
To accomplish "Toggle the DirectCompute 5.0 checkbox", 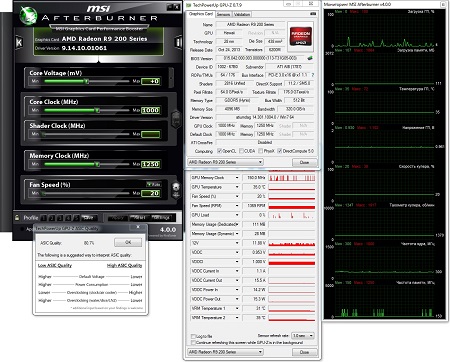I will point(280,151).
